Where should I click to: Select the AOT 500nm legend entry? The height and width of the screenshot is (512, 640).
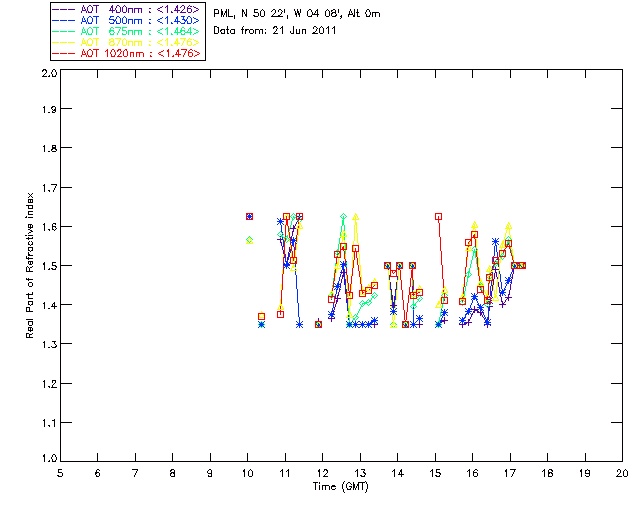[x=127, y=20]
